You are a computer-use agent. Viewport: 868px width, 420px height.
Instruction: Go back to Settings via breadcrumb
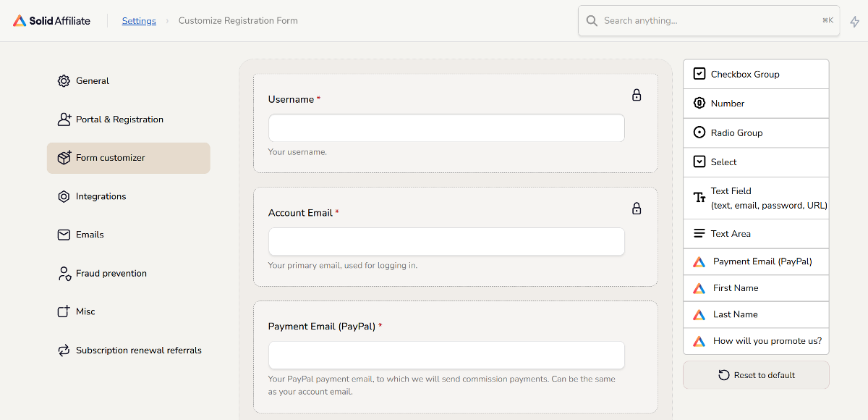[139, 21]
